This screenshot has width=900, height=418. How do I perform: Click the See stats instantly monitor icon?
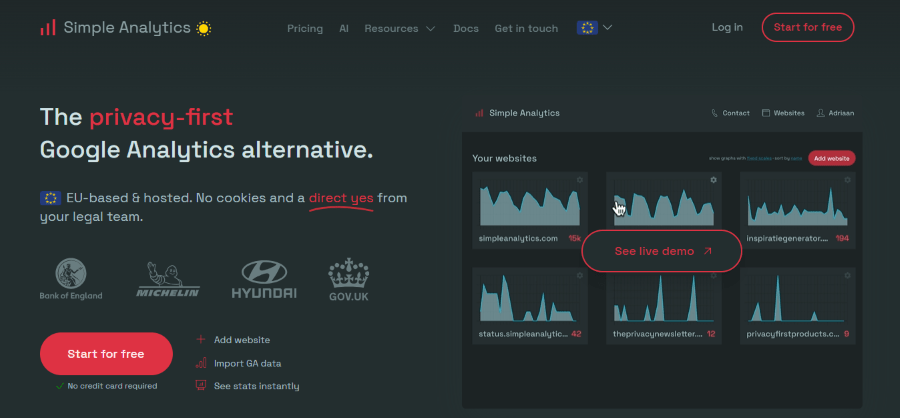coord(201,386)
